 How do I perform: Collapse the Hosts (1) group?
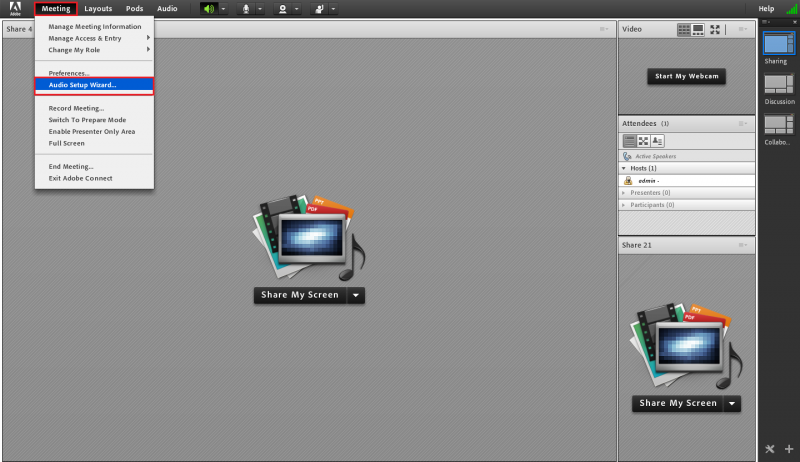624,168
